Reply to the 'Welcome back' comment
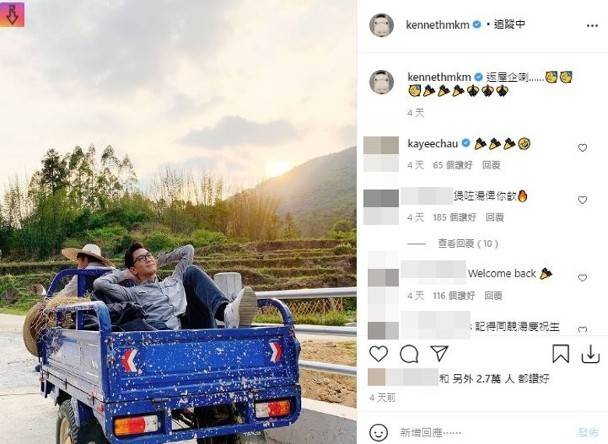Viewport: 608px width, 444px height. coord(493,296)
